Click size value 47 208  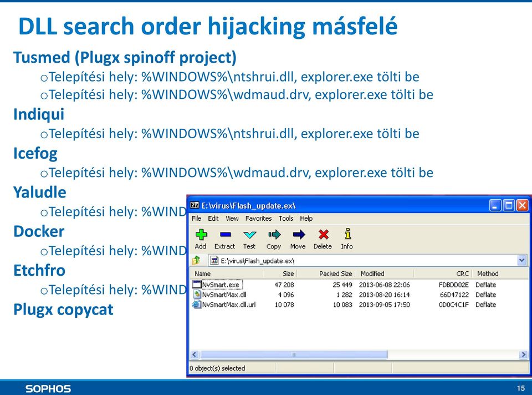click(284, 285)
